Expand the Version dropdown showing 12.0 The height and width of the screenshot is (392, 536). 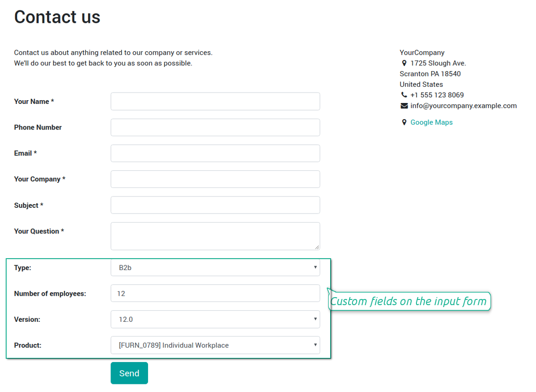point(215,319)
